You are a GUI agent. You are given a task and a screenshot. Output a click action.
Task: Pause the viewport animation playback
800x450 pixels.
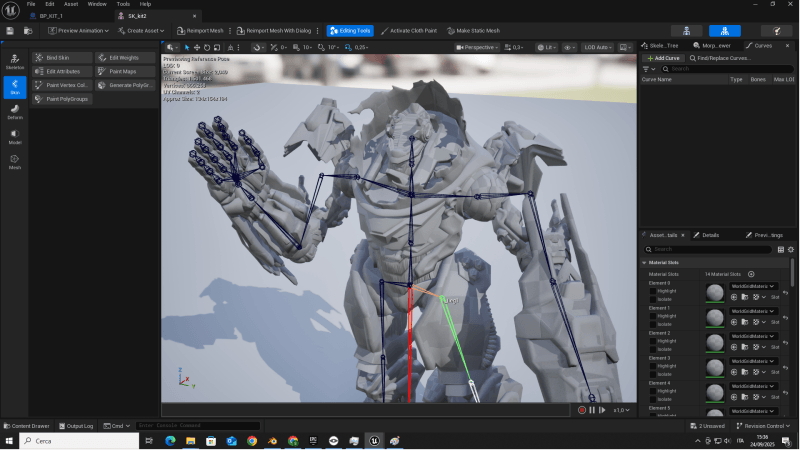point(591,410)
